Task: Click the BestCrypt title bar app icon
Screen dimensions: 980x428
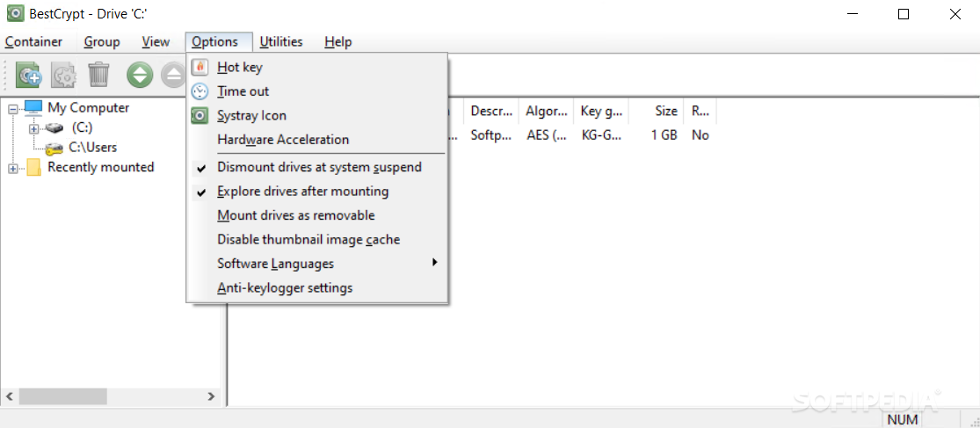Action: click(15, 14)
